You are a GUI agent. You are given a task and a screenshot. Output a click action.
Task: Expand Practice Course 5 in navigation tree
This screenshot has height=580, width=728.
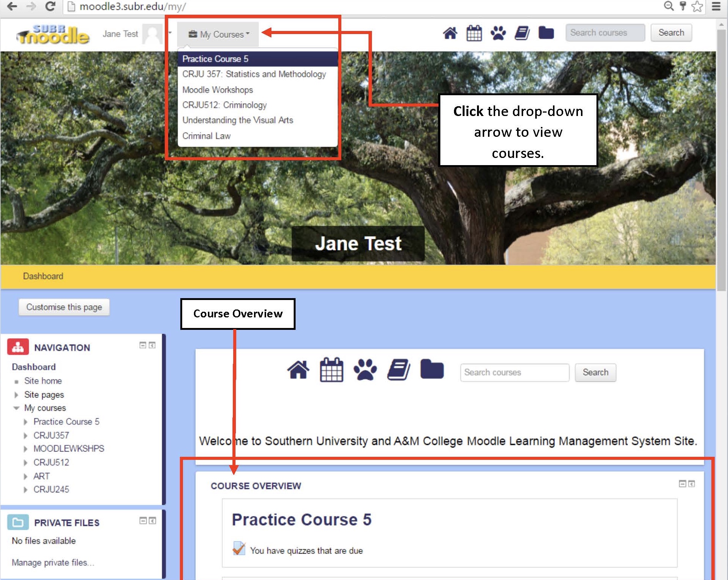(x=26, y=422)
